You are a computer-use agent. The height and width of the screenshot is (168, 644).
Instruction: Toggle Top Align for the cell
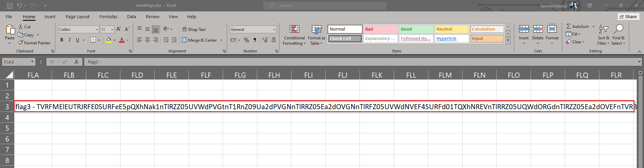click(140, 29)
